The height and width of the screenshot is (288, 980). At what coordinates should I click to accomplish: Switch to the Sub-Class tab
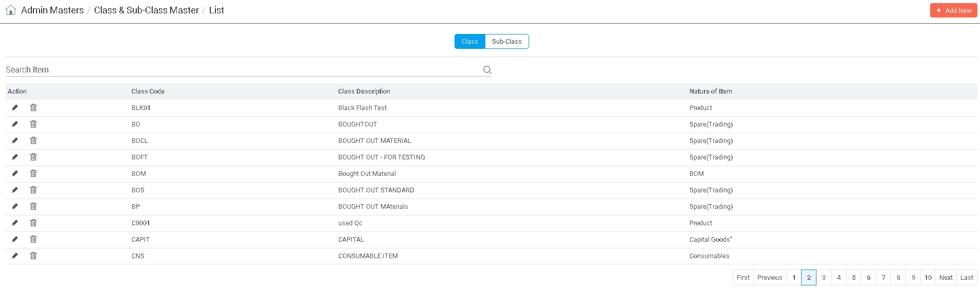pos(506,42)
